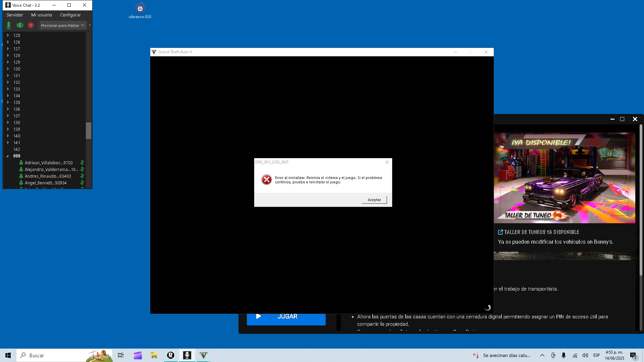
Task: Open the Presionar-para-Hablar dropdown
Action: pyautogui.click(x=63, y=25)
